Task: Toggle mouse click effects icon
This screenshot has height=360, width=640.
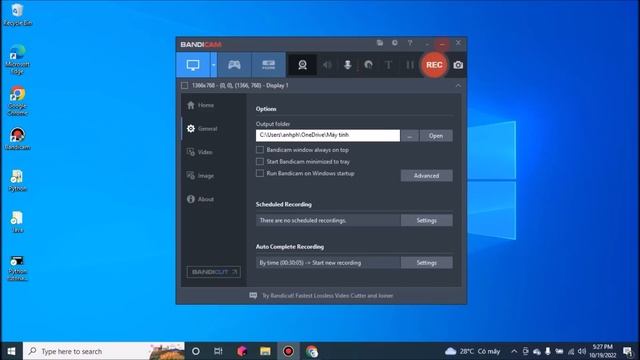Action: point(368,65)
